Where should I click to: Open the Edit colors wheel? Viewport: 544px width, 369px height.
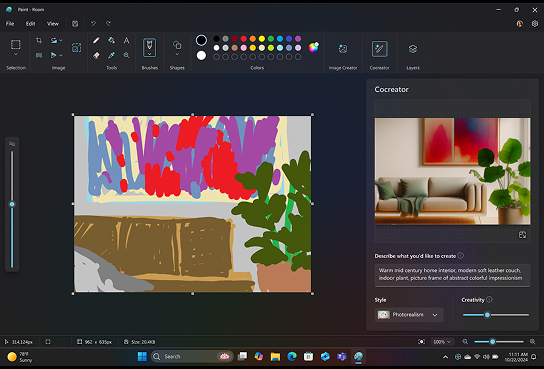[313, 48]
